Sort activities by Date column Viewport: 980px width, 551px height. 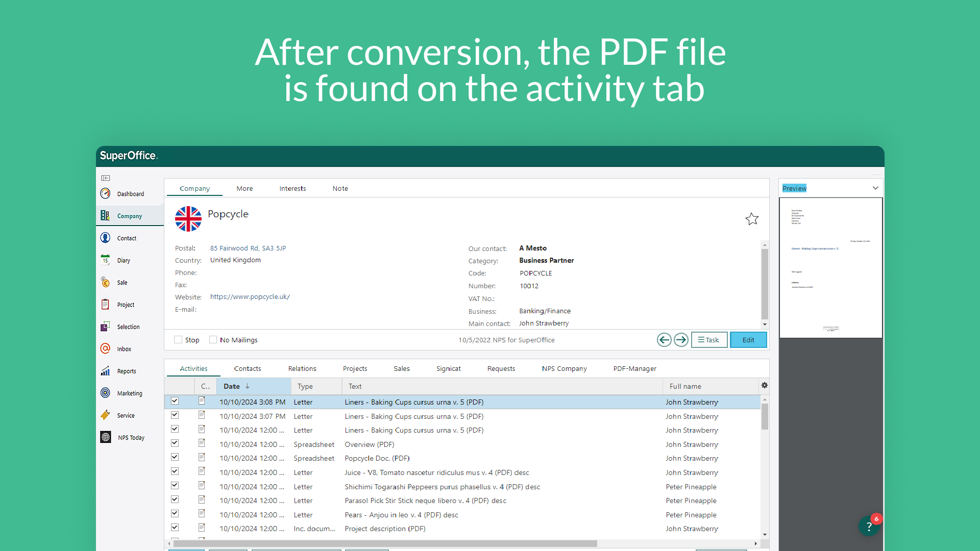pyautogui.click(x=254, y=386)
